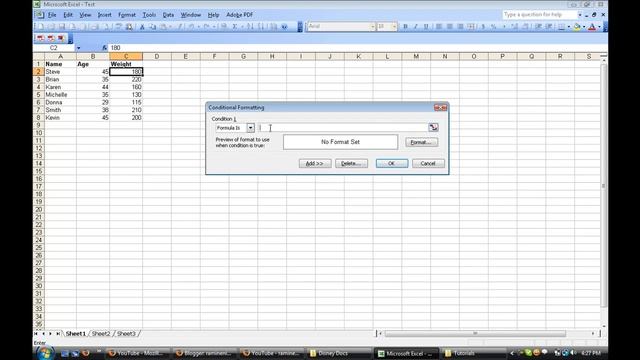Select cell containing Kevin
Screen dimensions: 640x360
(60, 118)
